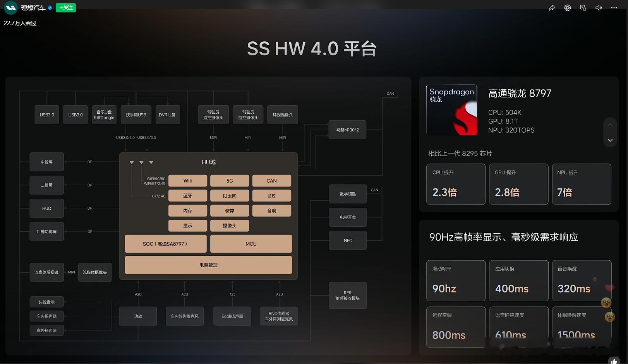Click the 监控 module in HU域

point(272,196)
